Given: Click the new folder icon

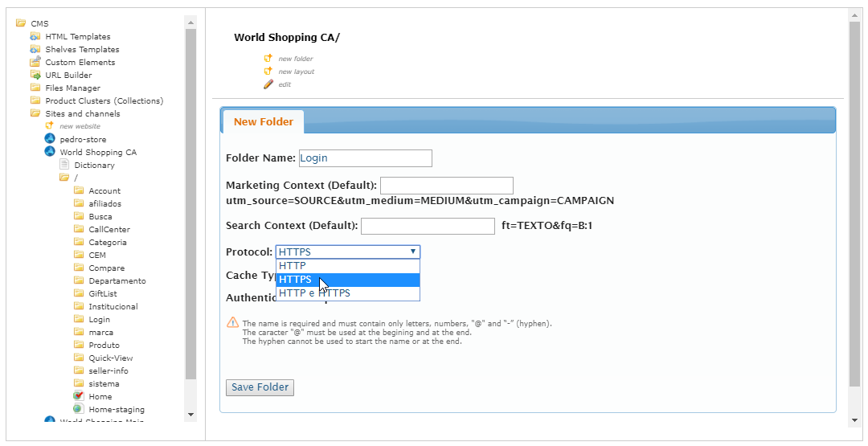Looking at the screenshot, I should tap(268, 58).
